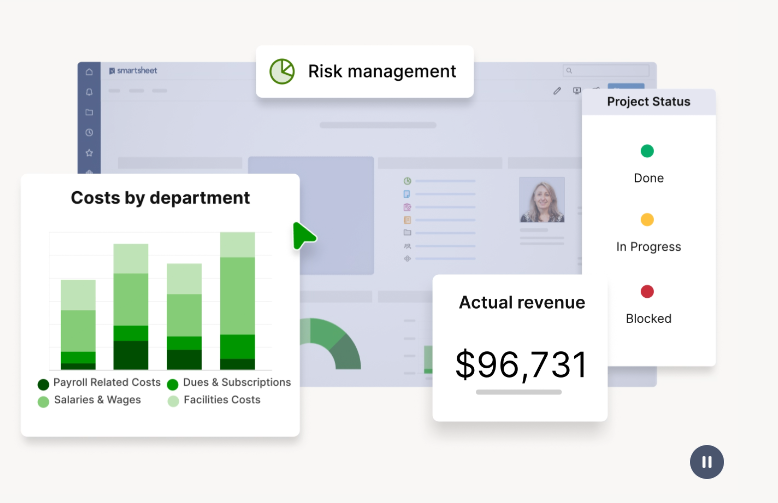The image size is (778, 503).
Task: Open the Browse folder icon in the sidebar
Action: click(89, 112)
